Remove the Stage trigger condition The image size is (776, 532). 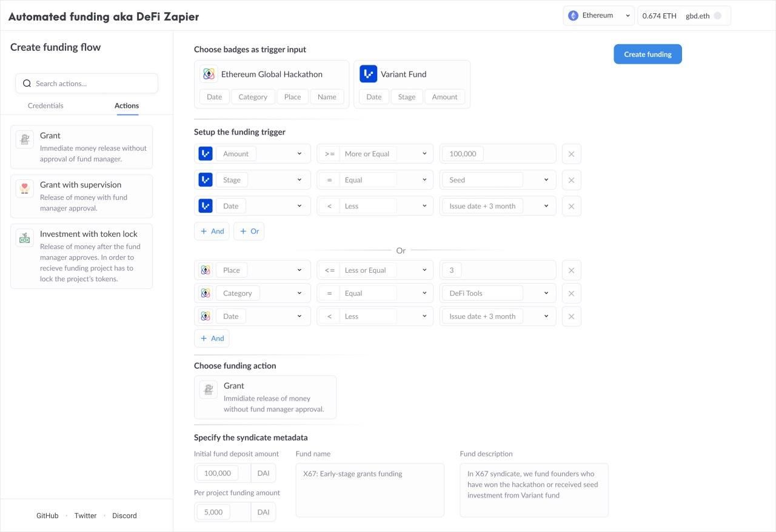click(572, 180)
